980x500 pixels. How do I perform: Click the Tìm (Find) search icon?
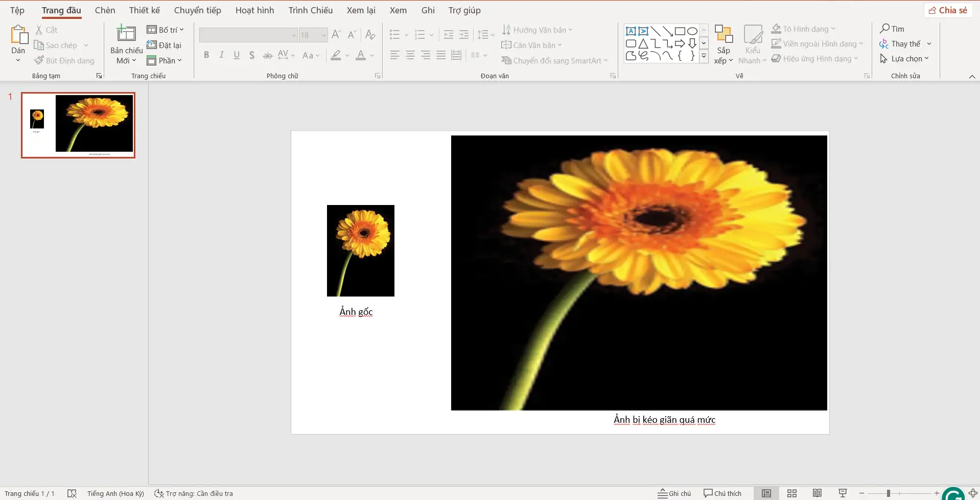(885, 29)
